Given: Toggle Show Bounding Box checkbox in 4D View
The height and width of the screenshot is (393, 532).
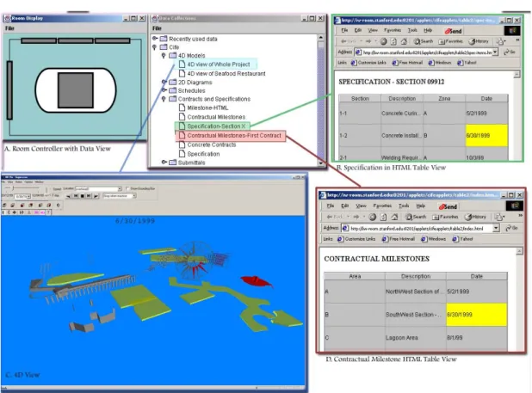Looking at the screenshot, I should tap(127, 188).
